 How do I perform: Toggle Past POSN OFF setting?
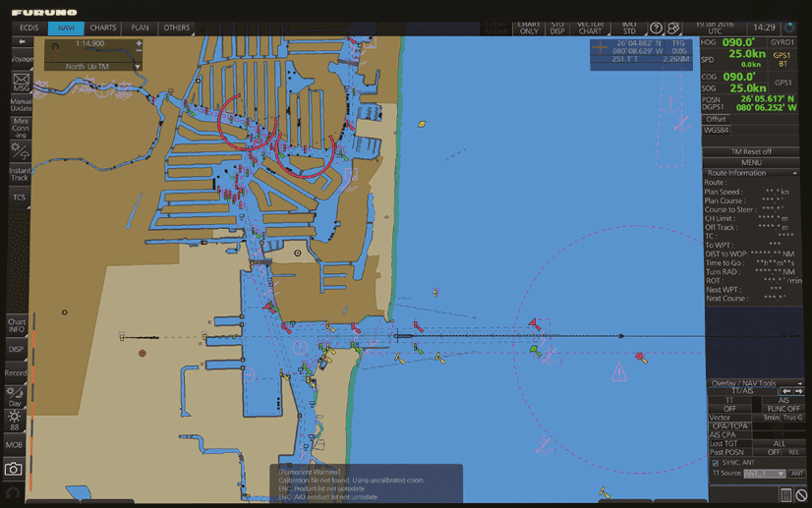click(773, 452)
